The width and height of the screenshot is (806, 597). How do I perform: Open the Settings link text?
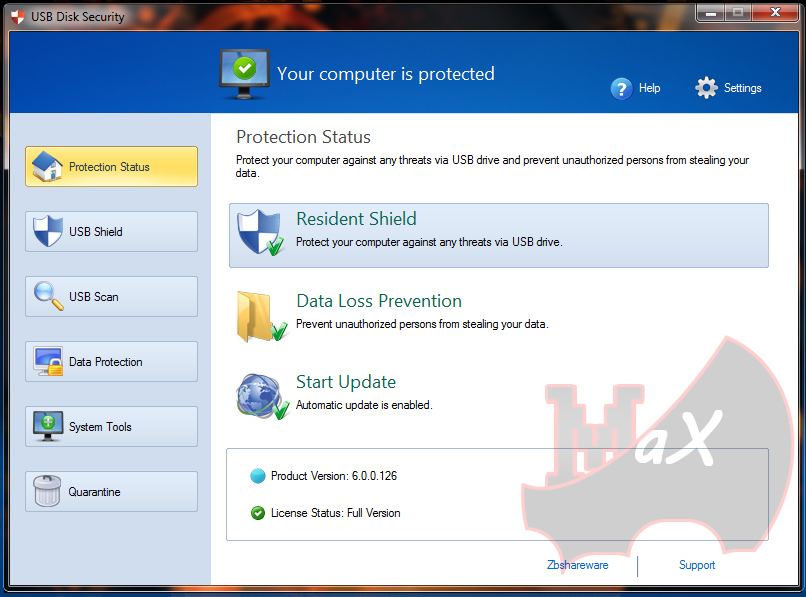pos(742,88)
